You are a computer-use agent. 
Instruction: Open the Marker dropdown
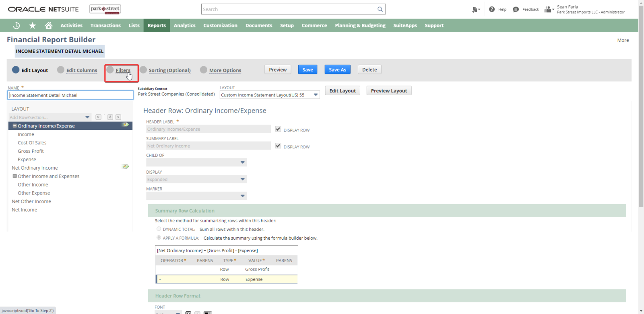[196, 196]
